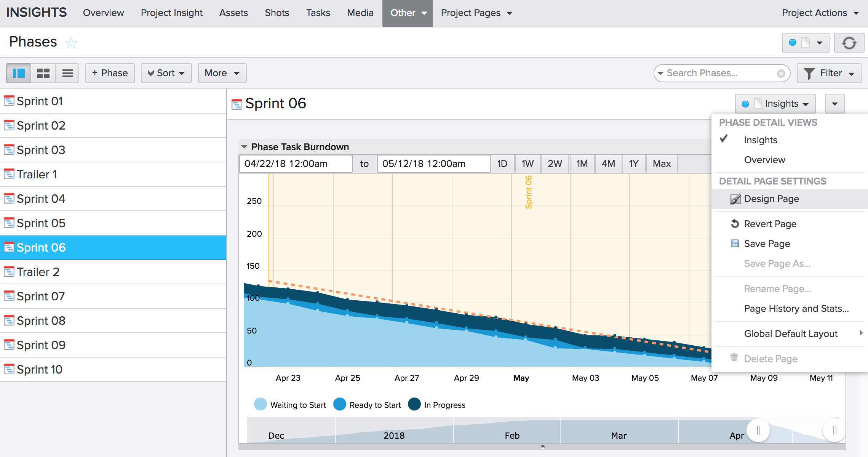Choose the Overview phase detail view
The height and width of the screenshot is (457, 868).
click(x=764, y=160)
